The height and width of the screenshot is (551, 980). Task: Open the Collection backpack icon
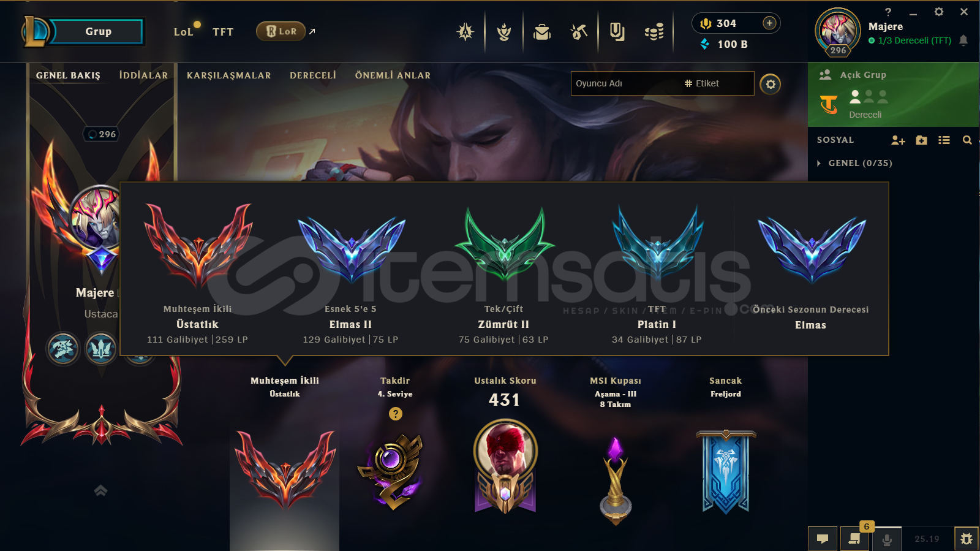542,31
